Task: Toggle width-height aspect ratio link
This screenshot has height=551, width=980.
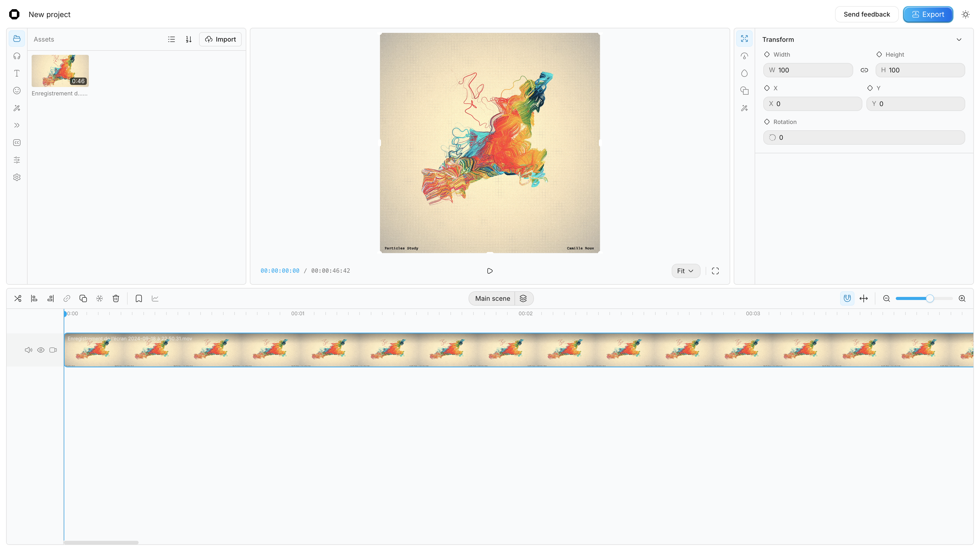Action: tap(864, 70)
